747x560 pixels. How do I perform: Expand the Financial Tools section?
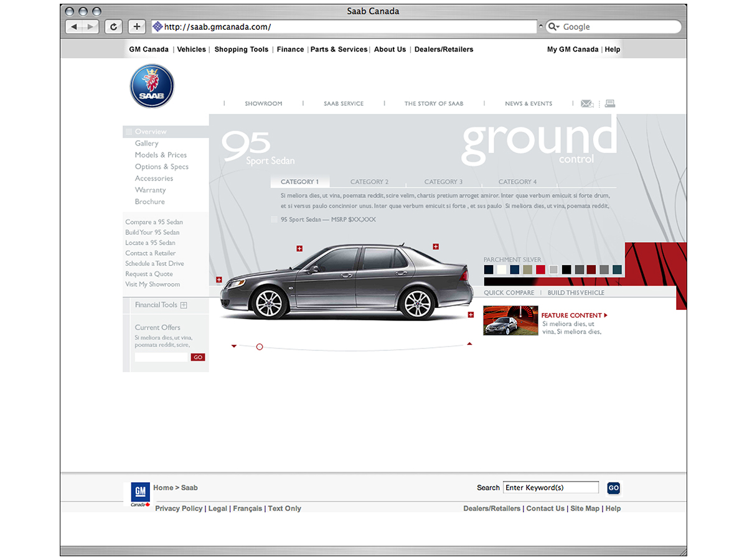click(x=184, y=306)
